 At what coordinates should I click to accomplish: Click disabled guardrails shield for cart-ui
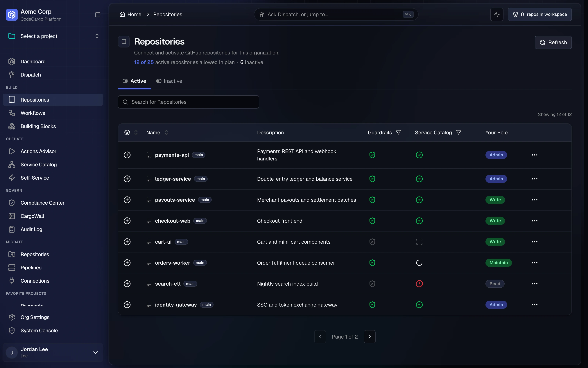(x=372, y=242)
